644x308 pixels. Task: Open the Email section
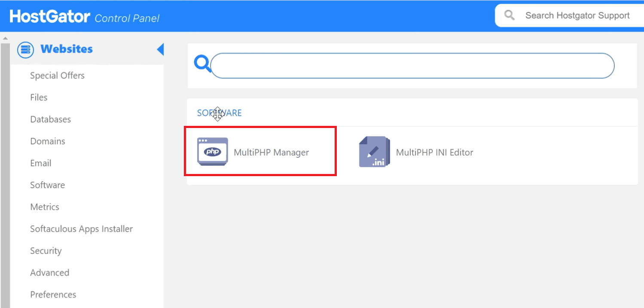click(x=41, y=163)
